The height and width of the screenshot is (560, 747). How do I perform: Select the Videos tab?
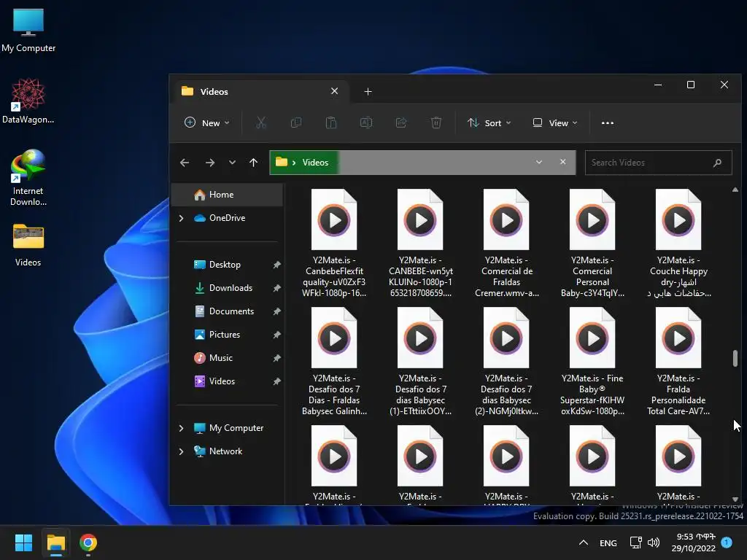coord(261,91)
